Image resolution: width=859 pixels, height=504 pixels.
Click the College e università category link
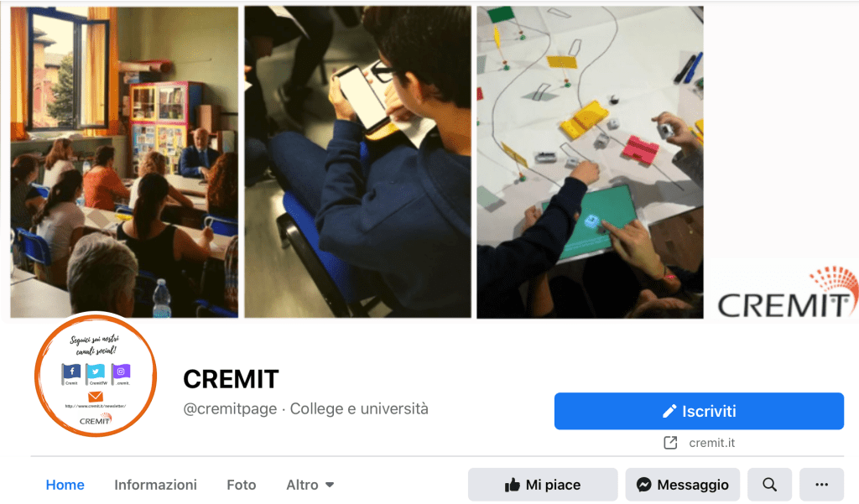pyautogui.click(x=359, y=408)
